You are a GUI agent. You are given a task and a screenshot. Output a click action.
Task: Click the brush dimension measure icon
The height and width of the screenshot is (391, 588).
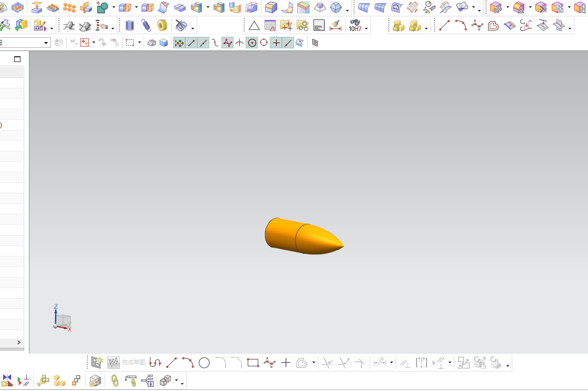point(335,26)
